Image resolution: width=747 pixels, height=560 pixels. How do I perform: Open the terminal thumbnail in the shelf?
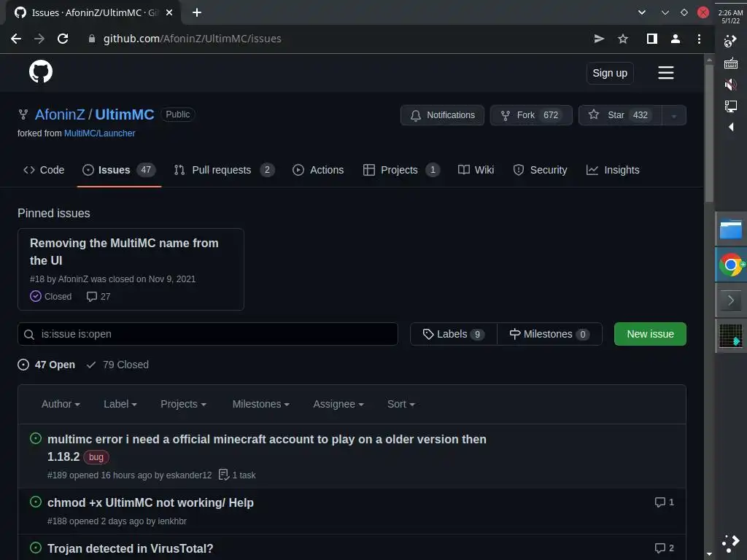coord(730,335)
